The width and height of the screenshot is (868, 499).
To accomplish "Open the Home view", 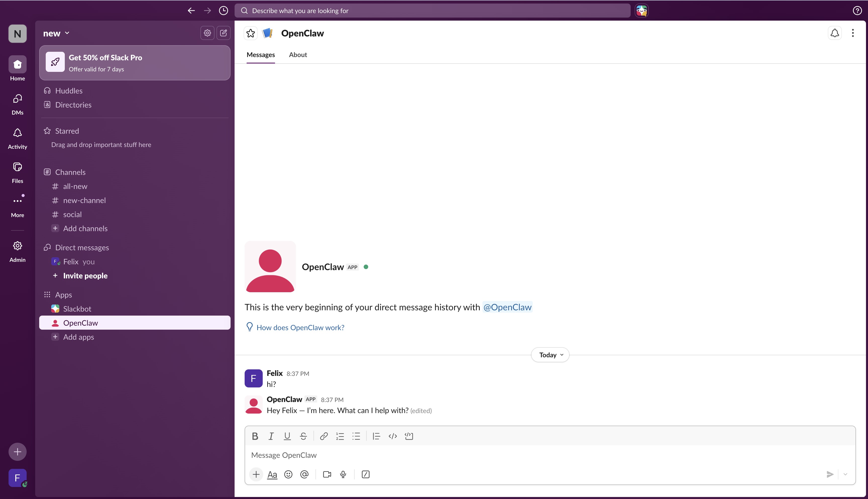I will (x=18, y=68).
